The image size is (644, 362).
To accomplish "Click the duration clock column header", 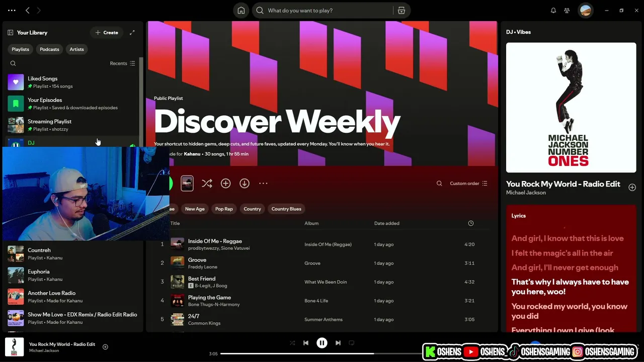I will pos(471,223).
